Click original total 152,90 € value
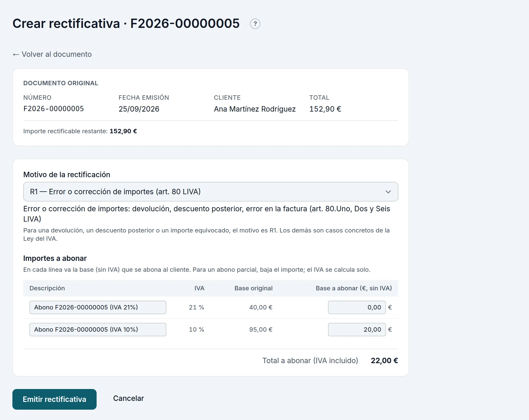 point(325,109)
